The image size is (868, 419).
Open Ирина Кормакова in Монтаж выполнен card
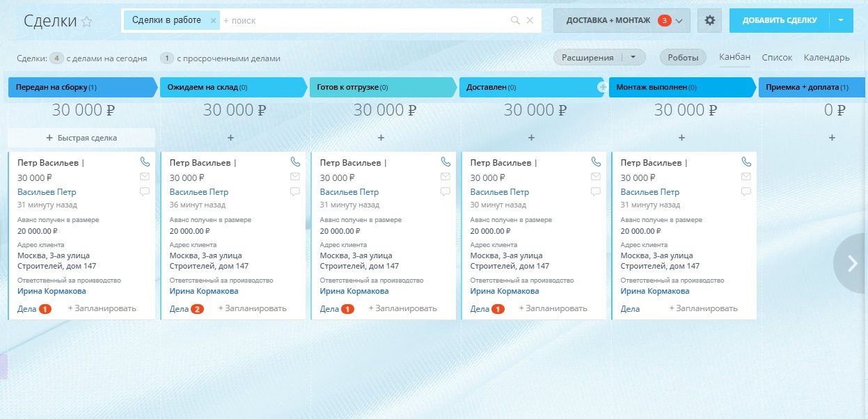(x=655, y=292)
